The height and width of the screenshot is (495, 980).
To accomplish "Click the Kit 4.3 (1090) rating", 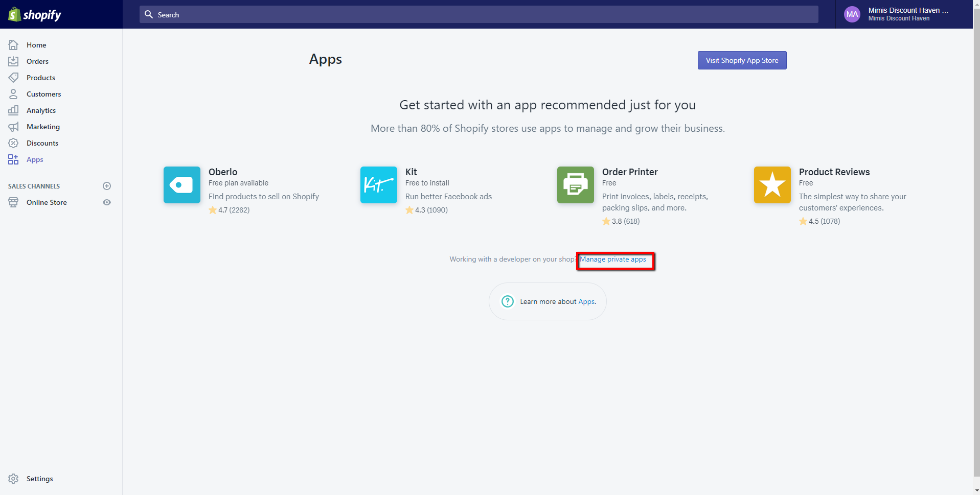I will point(426,210).
